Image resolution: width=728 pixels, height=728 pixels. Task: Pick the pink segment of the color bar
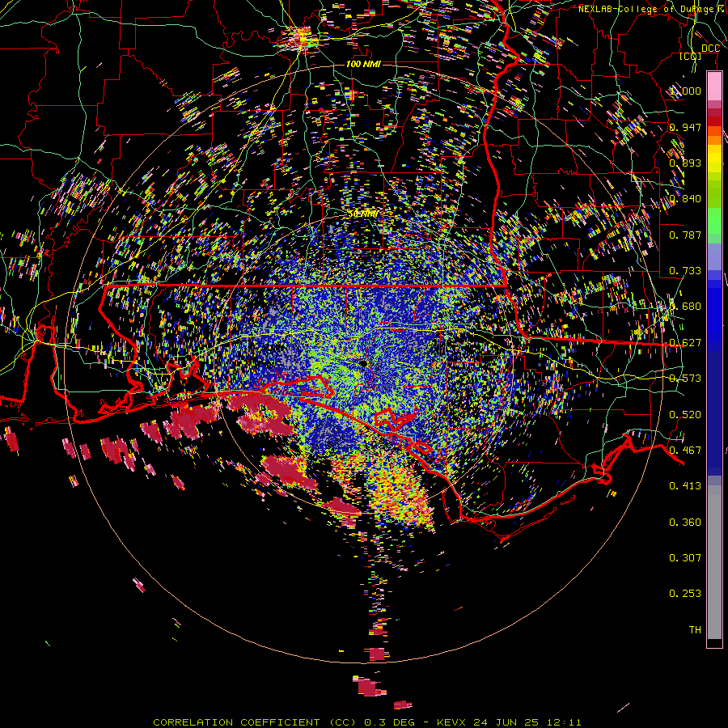[x=714, y=86]
